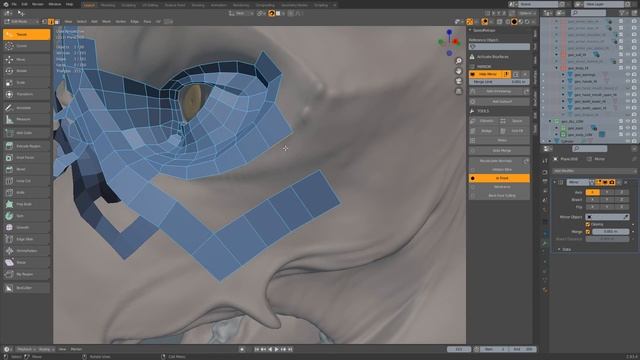Select the Smooth tool
The width and height of the screenshot is (640, 360).
27,227
